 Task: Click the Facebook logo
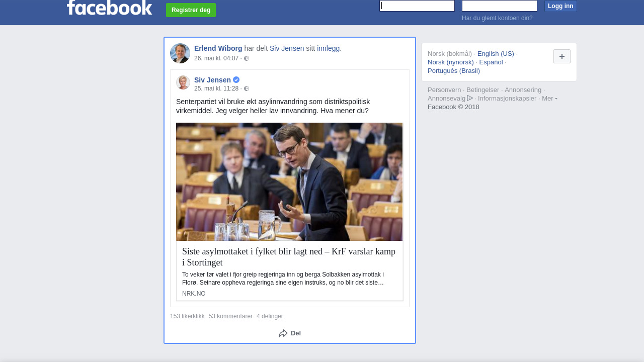[x=109, y=8]
